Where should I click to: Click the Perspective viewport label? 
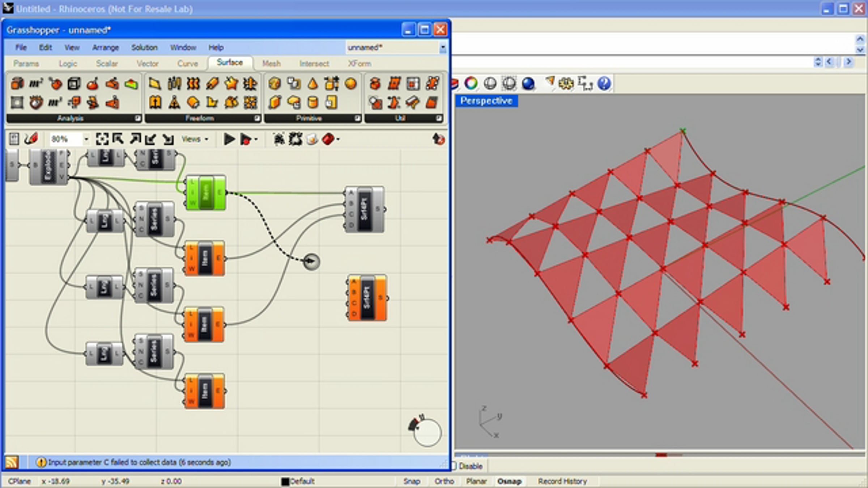pyautogui.click(x=486, y=101)
